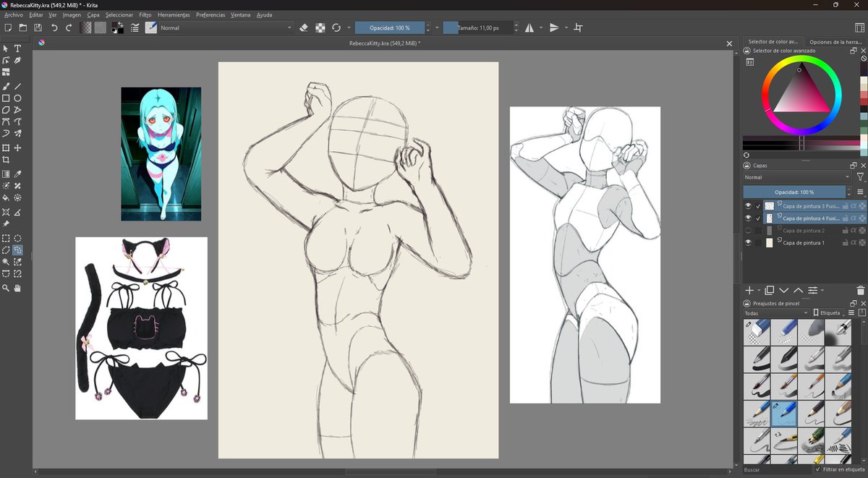Open the add-layer dropdown arrow
The image size is (868, 478).
759,291
